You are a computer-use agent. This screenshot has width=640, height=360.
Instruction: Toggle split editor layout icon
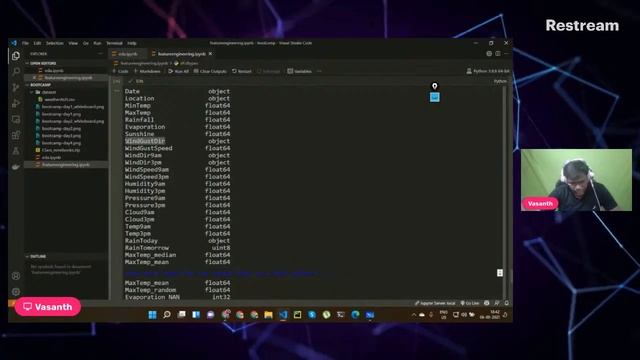click(498, 53)
